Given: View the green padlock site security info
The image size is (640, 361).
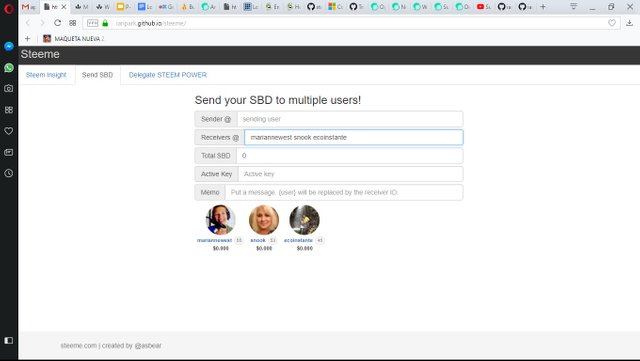Looking at the screenshot, I should (x=105, y=23).
